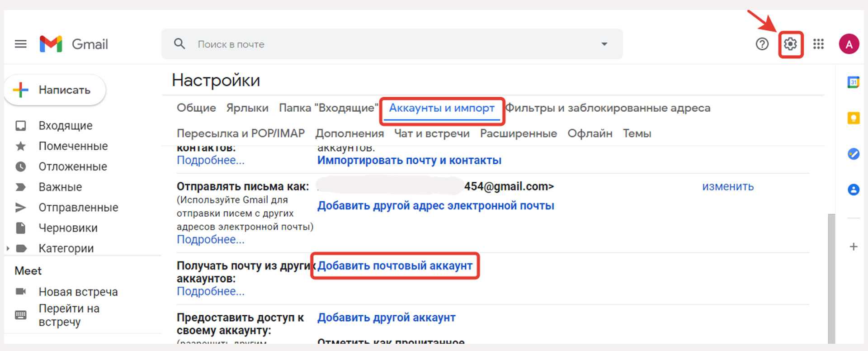The width and height of the screenshot is (868, 351).
Task: Click the Поиск в почте search field
Action: click(392, 44)
